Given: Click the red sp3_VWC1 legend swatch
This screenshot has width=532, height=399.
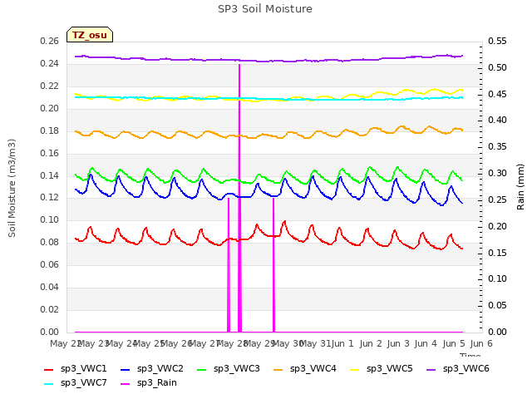Looking at the screenshot, I should point(49,369).
